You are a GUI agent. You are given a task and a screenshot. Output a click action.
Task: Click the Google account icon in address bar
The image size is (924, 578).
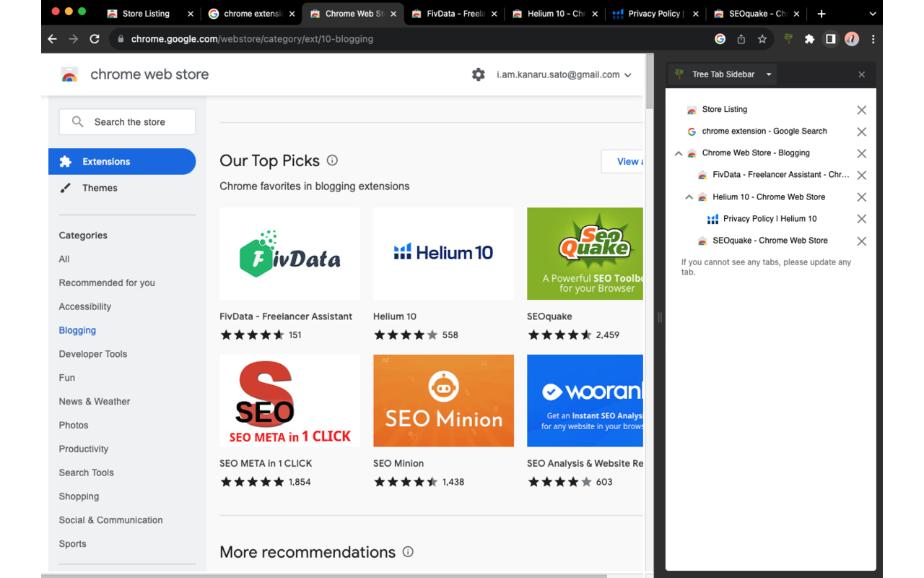pyautogui.click(x=720, y=39)
